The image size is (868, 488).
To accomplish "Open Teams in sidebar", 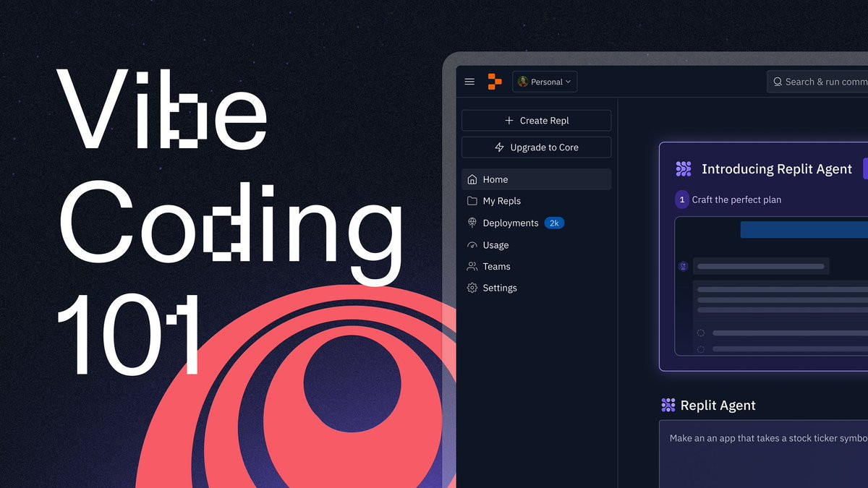I will coord(536,267).
